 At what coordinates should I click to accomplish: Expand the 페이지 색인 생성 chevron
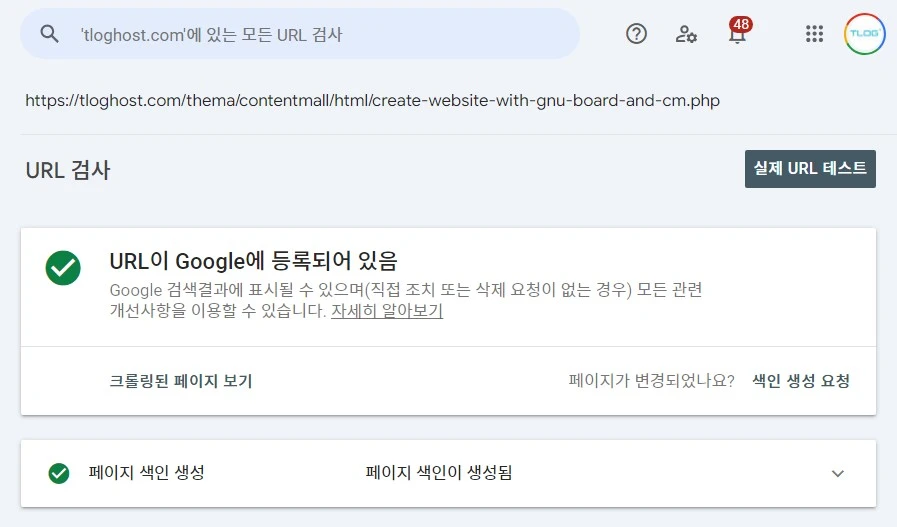point(838,473)
